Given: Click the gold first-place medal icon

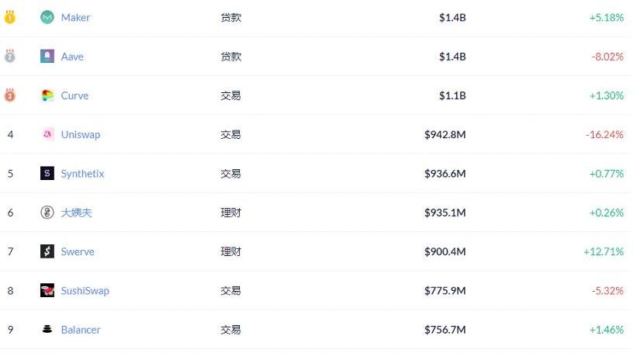Looking at the screenshot, I should [x=10, y=17].
